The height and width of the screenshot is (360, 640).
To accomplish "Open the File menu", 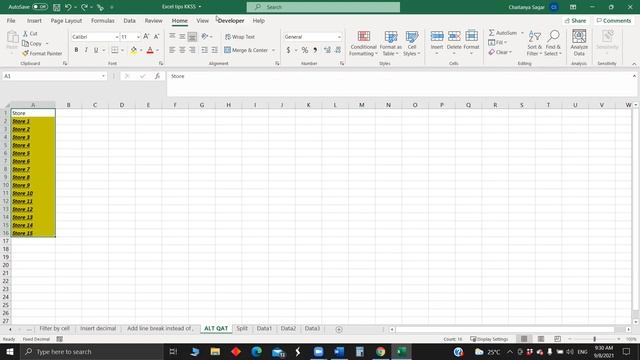I will [11, 21].
